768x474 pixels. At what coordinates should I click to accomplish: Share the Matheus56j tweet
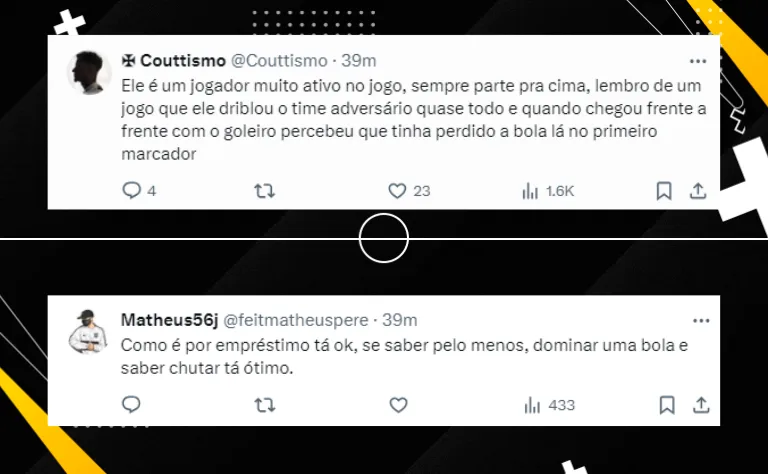[701, 405]
